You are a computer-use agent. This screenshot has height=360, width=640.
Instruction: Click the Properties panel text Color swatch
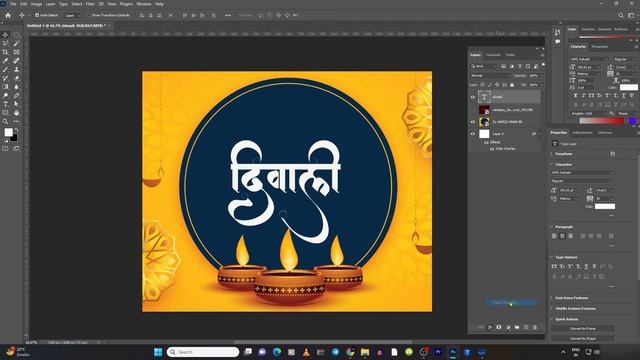(604, 207)
